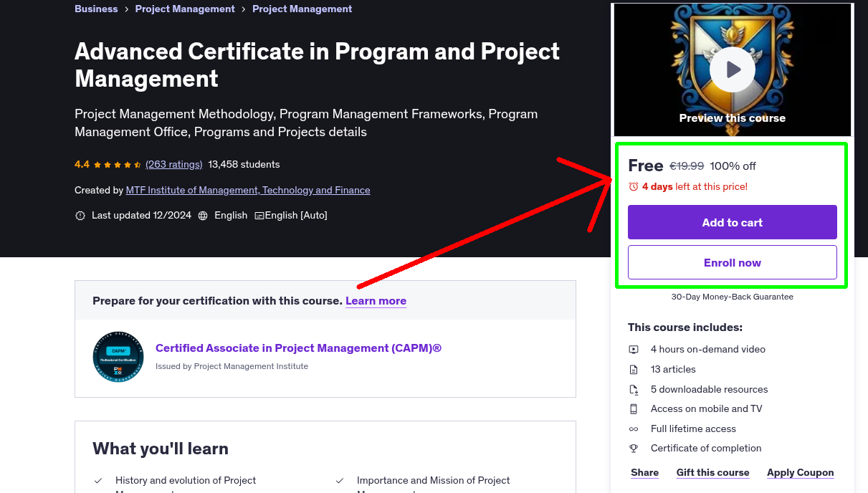This screenshot has width=868, height=493.
Task: Click the English [Auto] captions text
Action: (x=296, y=215)
